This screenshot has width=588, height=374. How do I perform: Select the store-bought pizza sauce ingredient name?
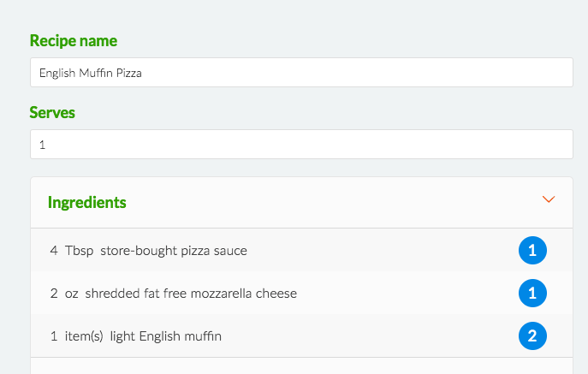(174, 251)
